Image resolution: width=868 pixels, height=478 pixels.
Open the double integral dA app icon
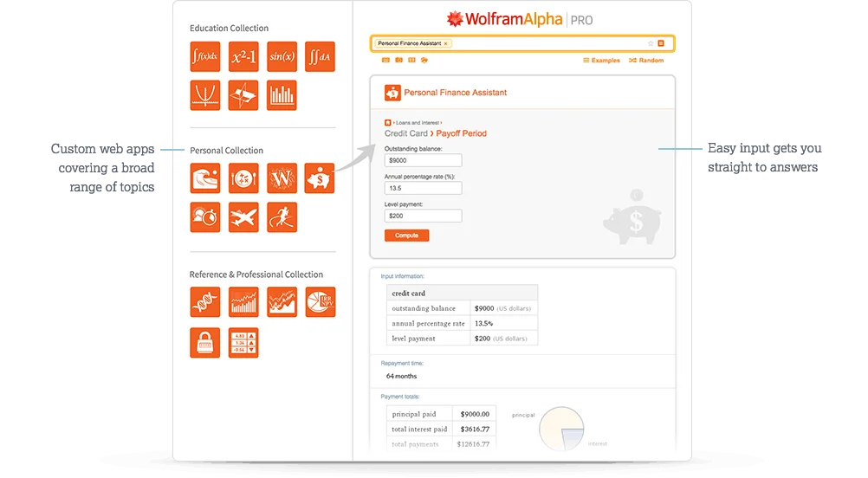320,56
